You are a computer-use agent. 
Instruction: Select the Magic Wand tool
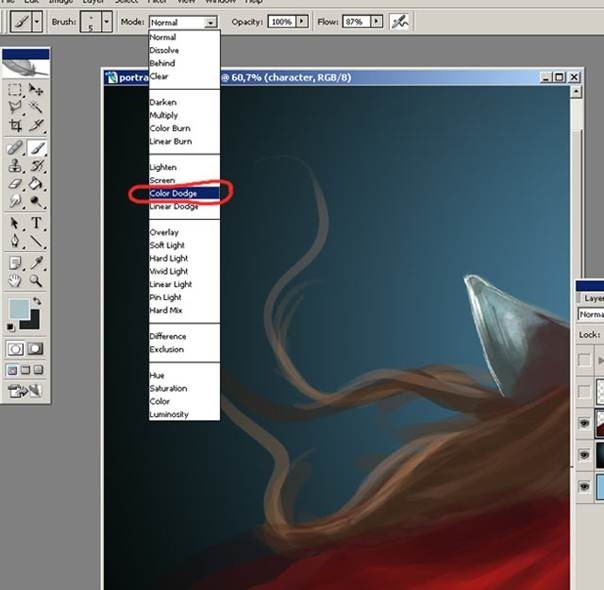36,107
